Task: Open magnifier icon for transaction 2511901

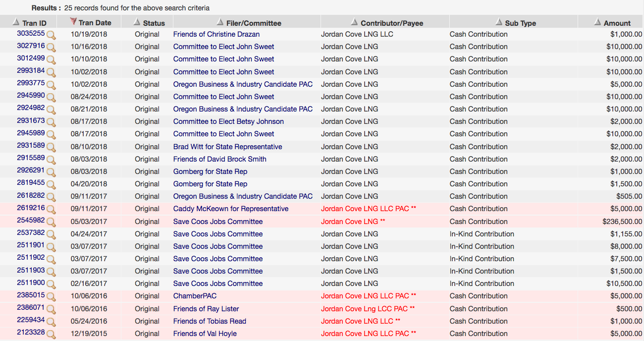Action: [x=51, y=247]
